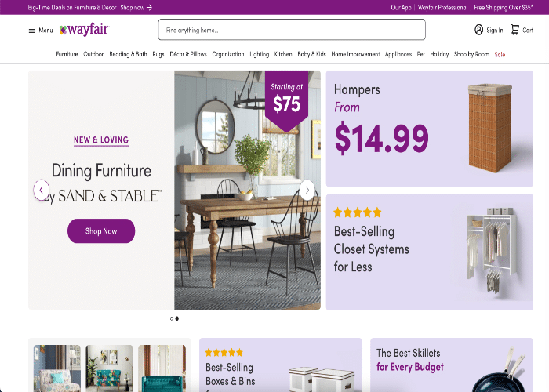The width and height of the screenshot is (549, 392).
Task: Open Wayfair Professional link
Action: click(x=442, y=7)
